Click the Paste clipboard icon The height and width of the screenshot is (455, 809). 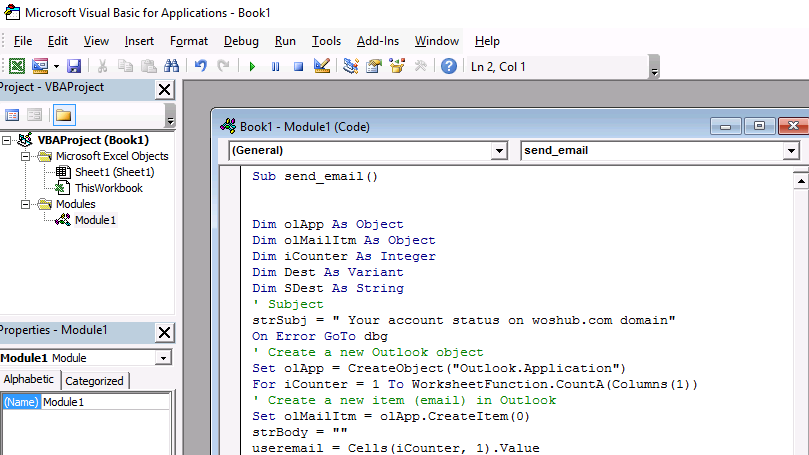pos(149,66)
